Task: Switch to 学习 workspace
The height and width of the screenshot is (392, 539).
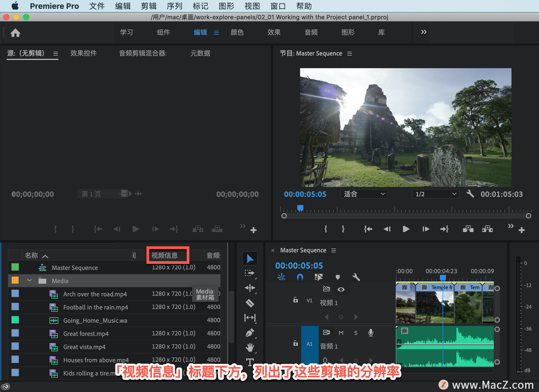Action: coord(126,33)
